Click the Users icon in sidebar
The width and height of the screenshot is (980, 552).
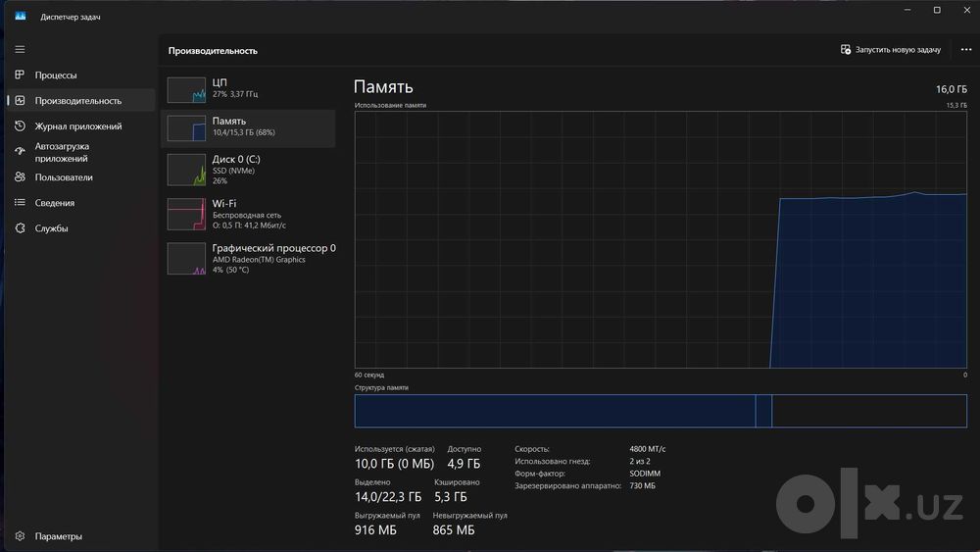click(x=20, y=176)
